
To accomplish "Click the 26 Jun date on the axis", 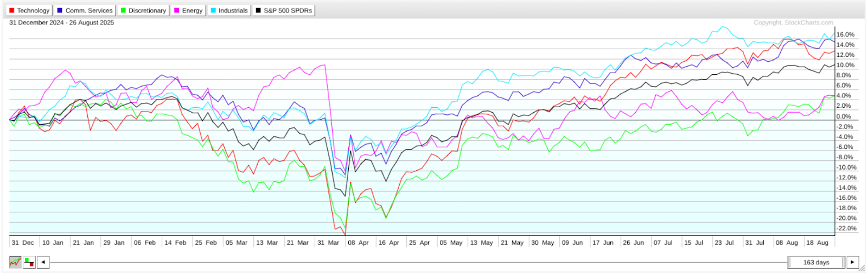I will (633, 243).
